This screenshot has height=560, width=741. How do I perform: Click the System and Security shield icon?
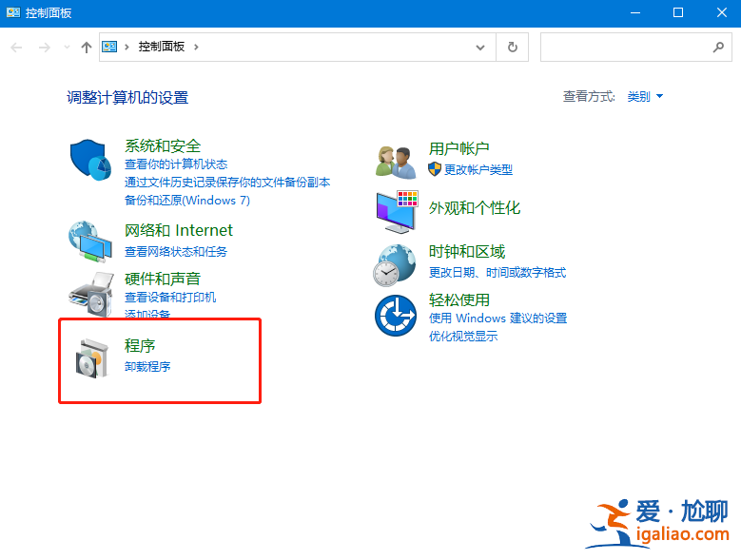[x=90, y=159]
